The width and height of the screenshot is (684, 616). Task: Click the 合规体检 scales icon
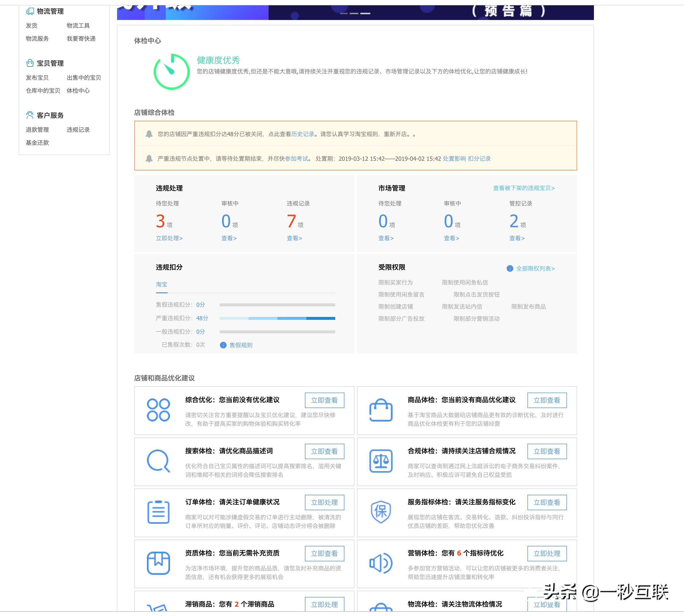pos(381,461)
